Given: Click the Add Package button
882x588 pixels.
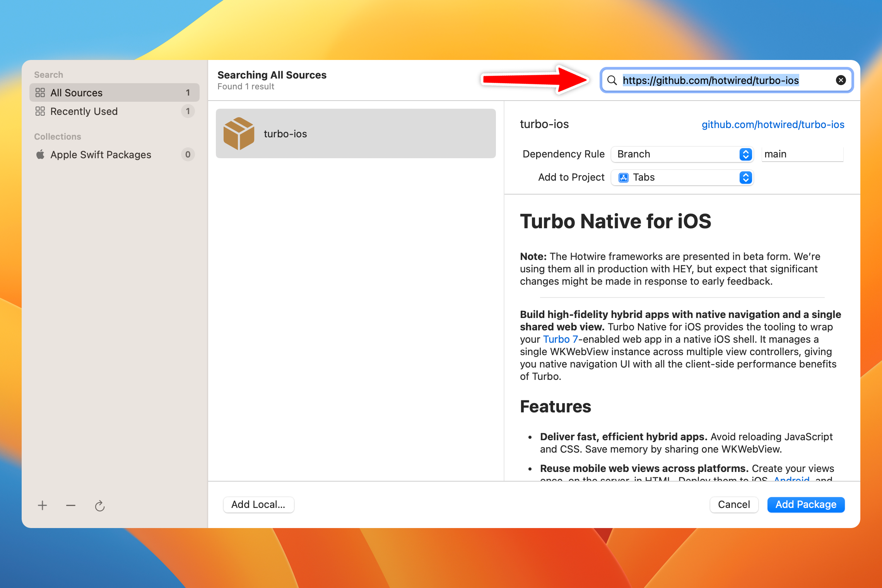Looking at the screenshot, I should 806,504.
